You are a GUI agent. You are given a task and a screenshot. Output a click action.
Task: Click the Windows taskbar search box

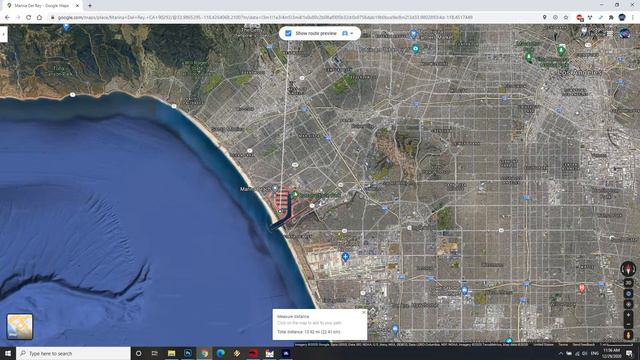[73, 353]
